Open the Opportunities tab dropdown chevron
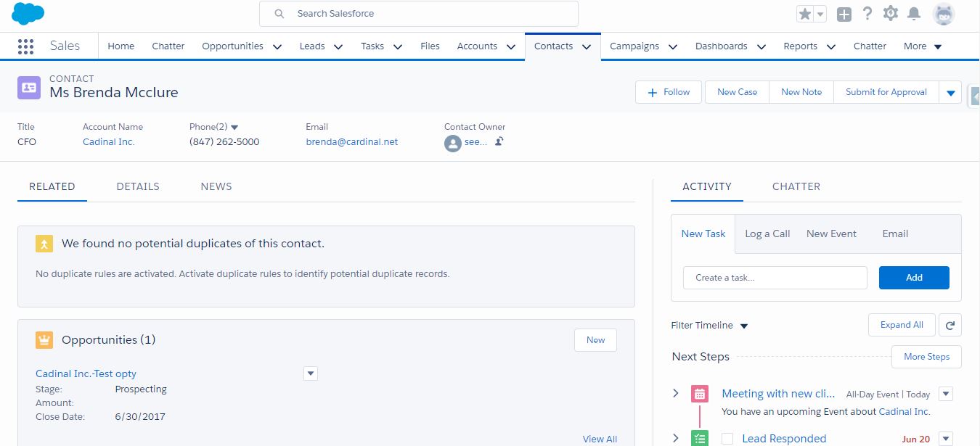This screenshot has height=446, width=980. point(277,46)
